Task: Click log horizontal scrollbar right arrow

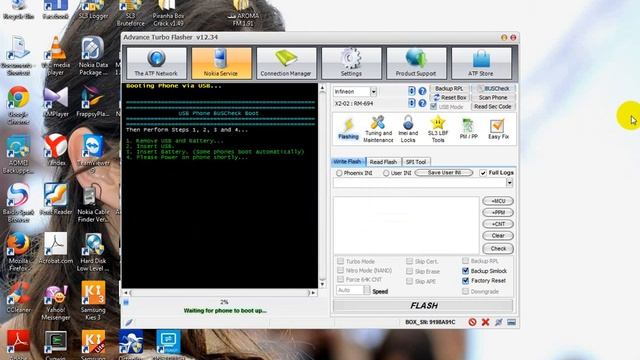Action: click(x=313, y=293)
